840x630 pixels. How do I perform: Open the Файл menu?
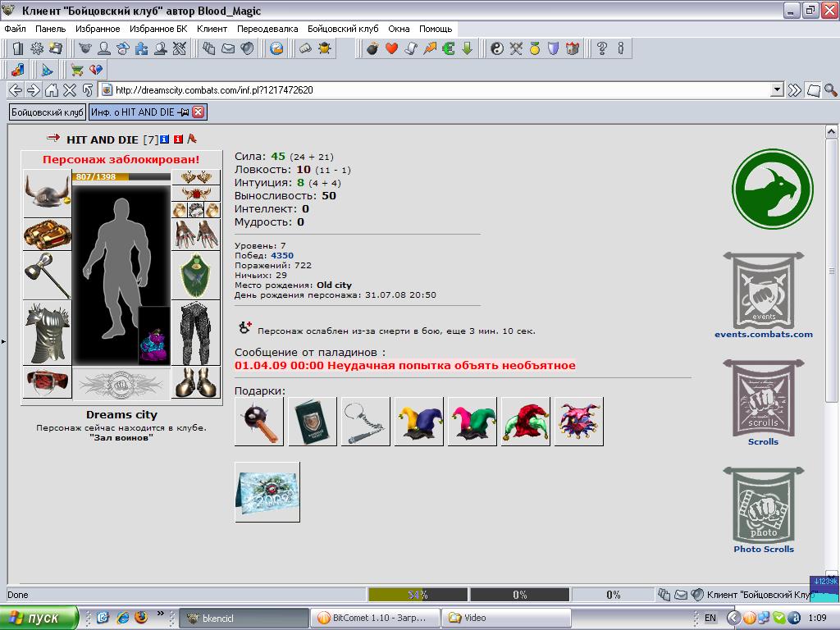point(15,29)
